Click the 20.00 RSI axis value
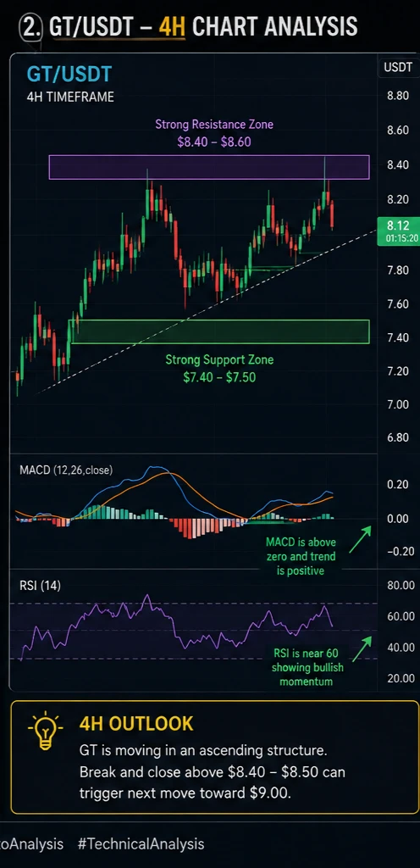The width and height of the screenshot is (420, 868). 401,678
